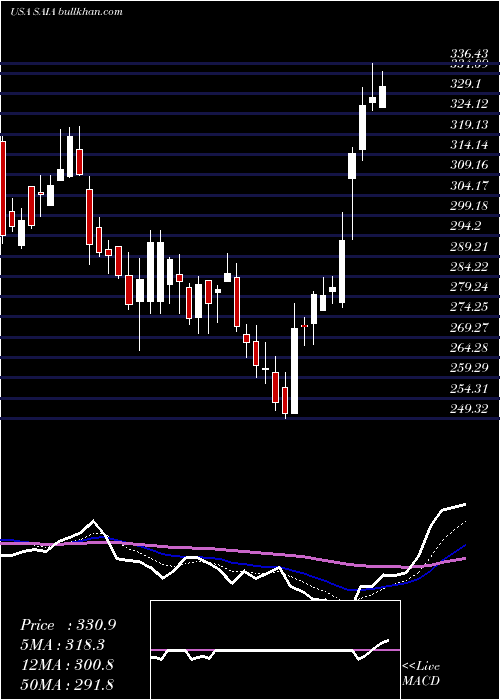Select the 324.12 price axis label

point(469,104)
